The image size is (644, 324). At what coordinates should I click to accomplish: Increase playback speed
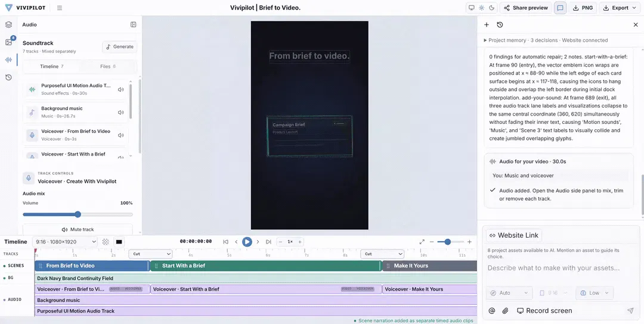coord(300,242)
